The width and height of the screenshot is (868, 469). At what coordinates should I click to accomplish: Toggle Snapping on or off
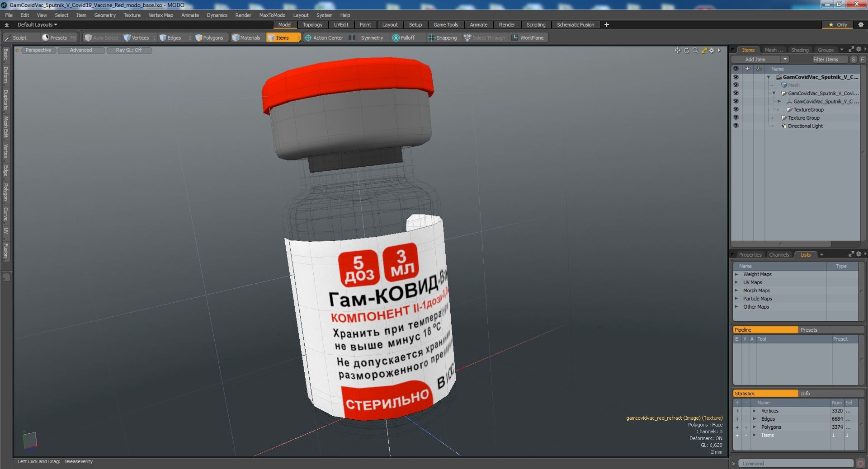[443, 38]
